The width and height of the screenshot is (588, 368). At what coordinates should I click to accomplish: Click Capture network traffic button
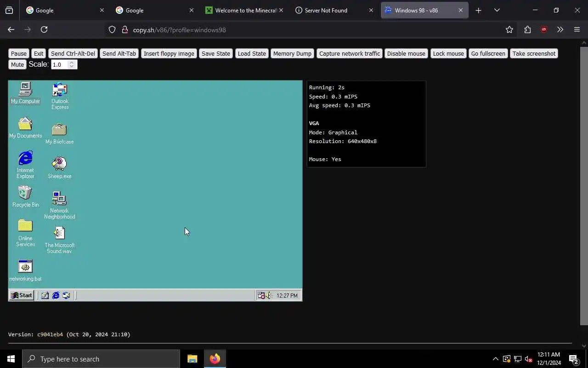[x=350, y=53]
